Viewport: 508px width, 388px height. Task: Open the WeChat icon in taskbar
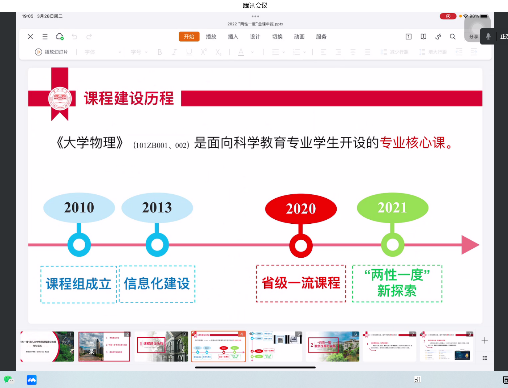(8, 380)
